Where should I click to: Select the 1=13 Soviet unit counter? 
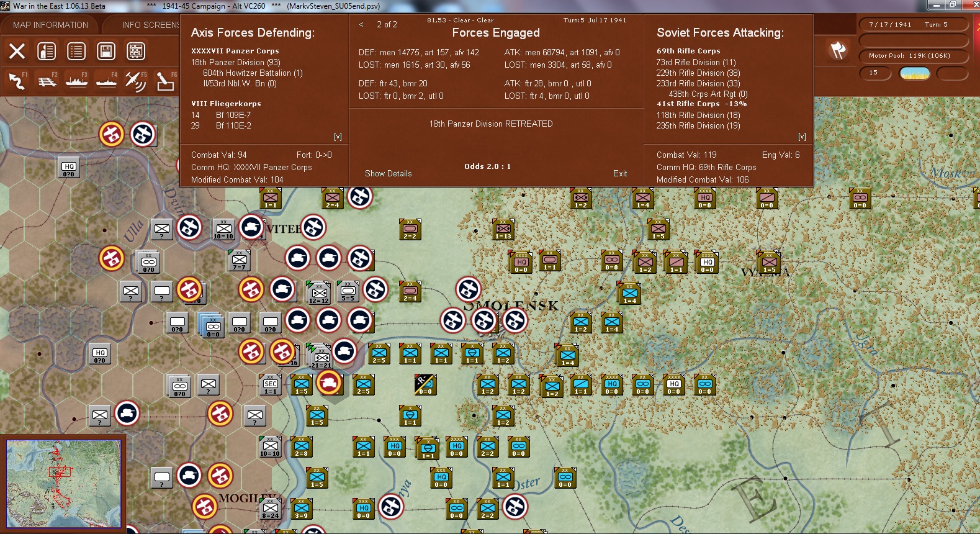pyautogui.click(x=503, y=229)
